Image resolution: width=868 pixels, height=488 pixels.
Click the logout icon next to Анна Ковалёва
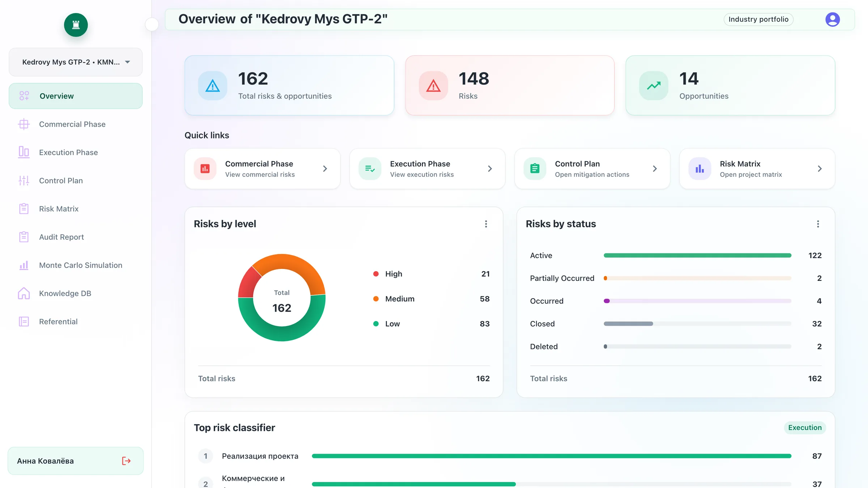[126, 461]
